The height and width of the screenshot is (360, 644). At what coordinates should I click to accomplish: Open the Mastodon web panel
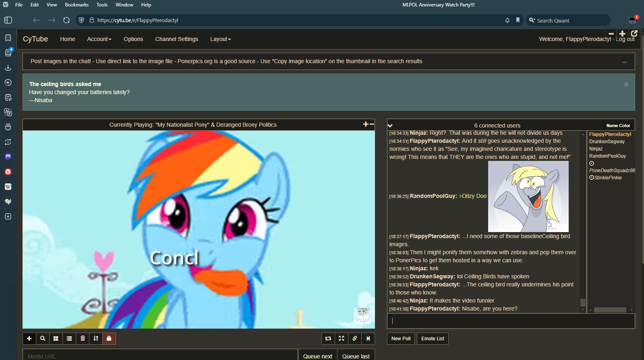(8, 157)
